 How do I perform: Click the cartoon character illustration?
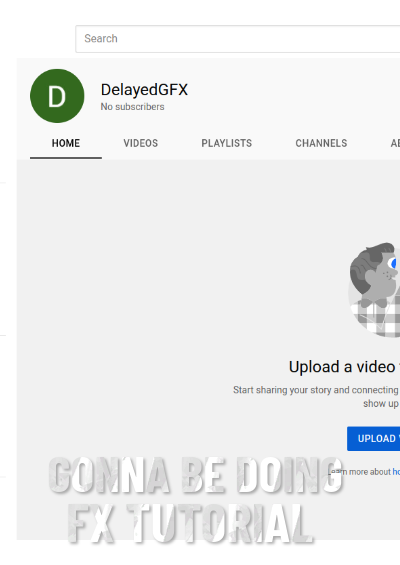374,290
